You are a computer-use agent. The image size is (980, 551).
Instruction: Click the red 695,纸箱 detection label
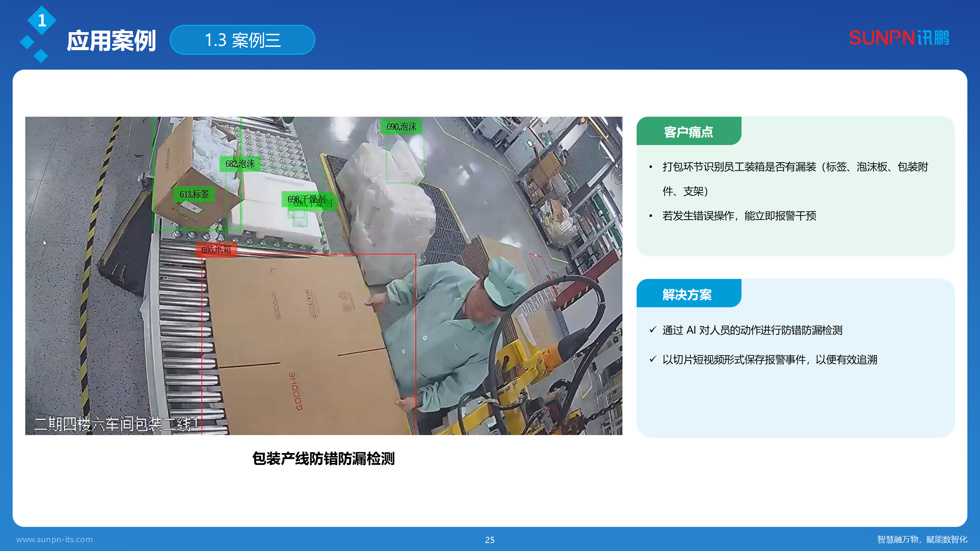coord(216,249)
